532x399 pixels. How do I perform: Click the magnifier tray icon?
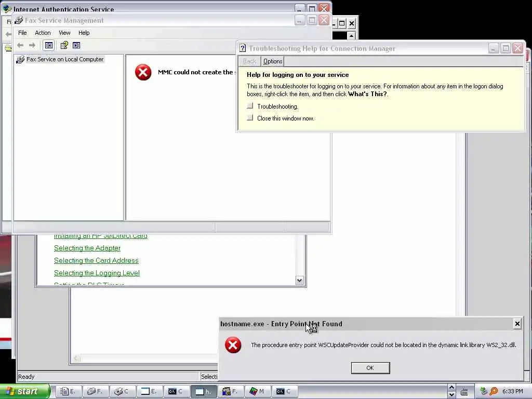(x=494, y=392)
